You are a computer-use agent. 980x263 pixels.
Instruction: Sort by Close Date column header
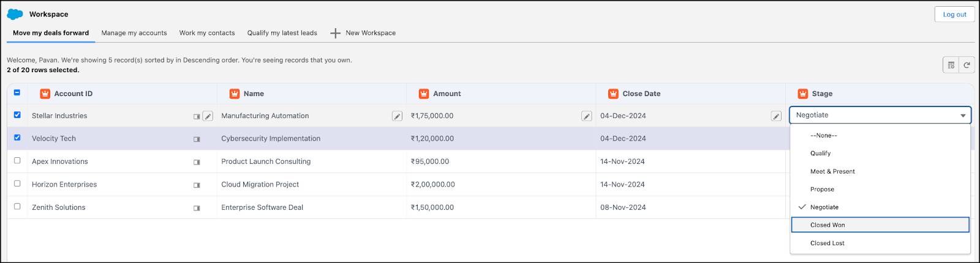tap(641, 94)
